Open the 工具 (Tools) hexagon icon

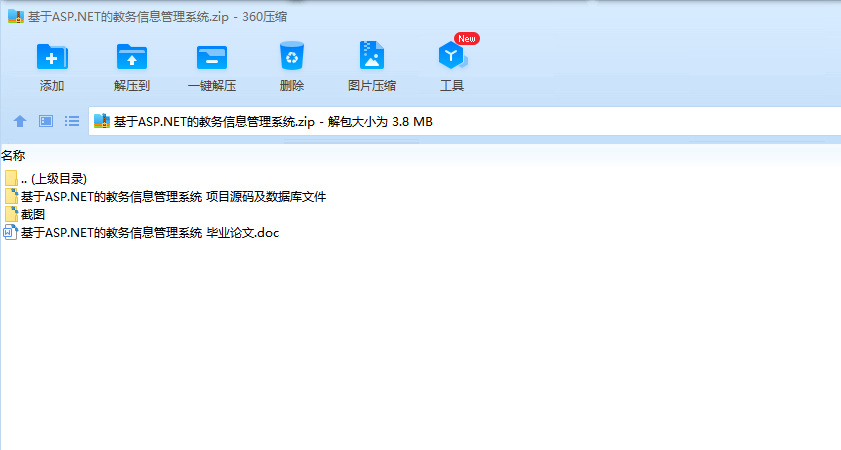[x=452, y=56]
